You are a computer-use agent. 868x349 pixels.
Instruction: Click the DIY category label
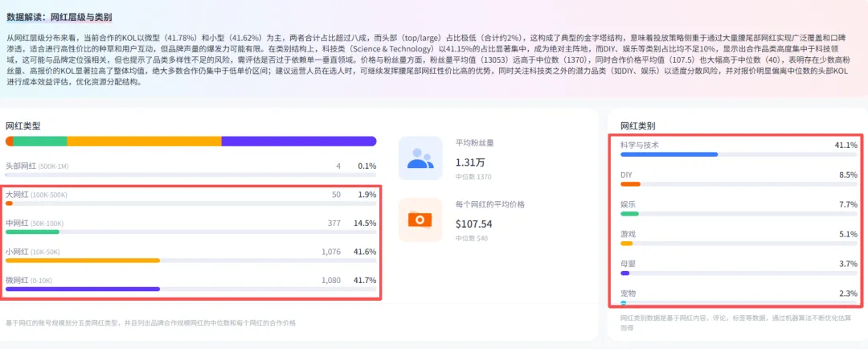[x=626, y=174]
